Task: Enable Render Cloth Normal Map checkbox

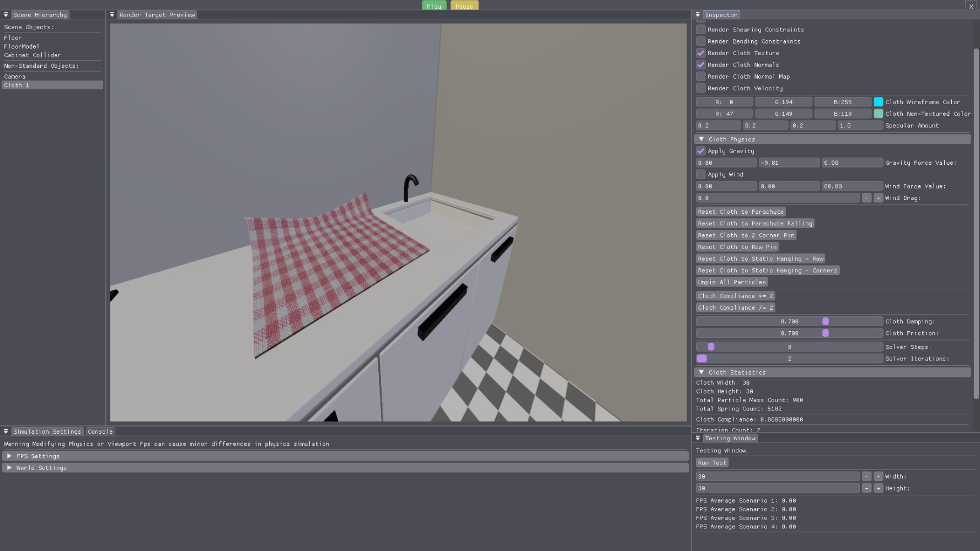Action: pos(700,77)
